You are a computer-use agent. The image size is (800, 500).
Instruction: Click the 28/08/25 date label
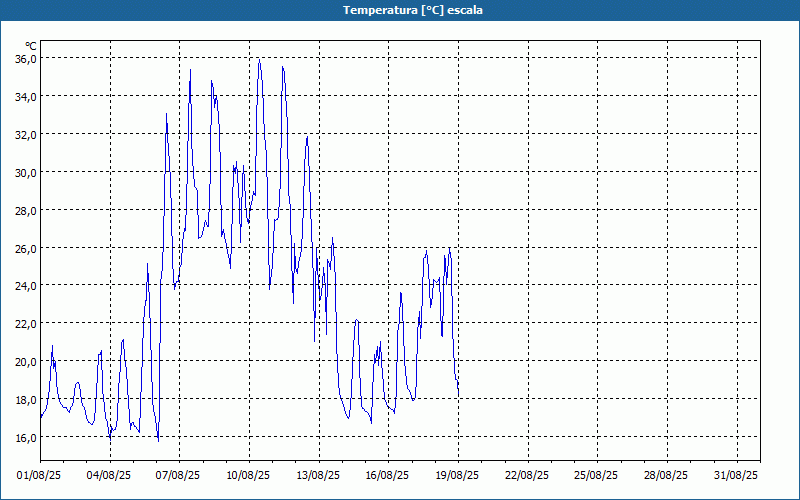coord(666,476)
